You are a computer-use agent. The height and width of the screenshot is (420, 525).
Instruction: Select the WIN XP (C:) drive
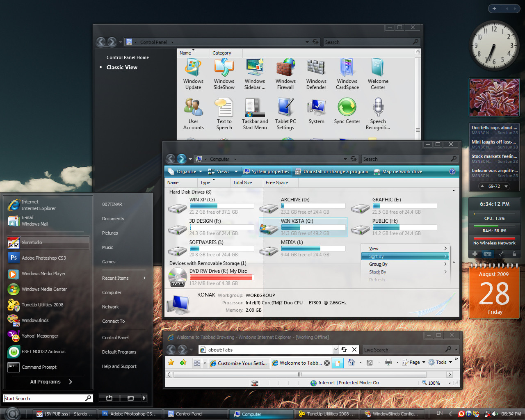click(x=211, y=206)
